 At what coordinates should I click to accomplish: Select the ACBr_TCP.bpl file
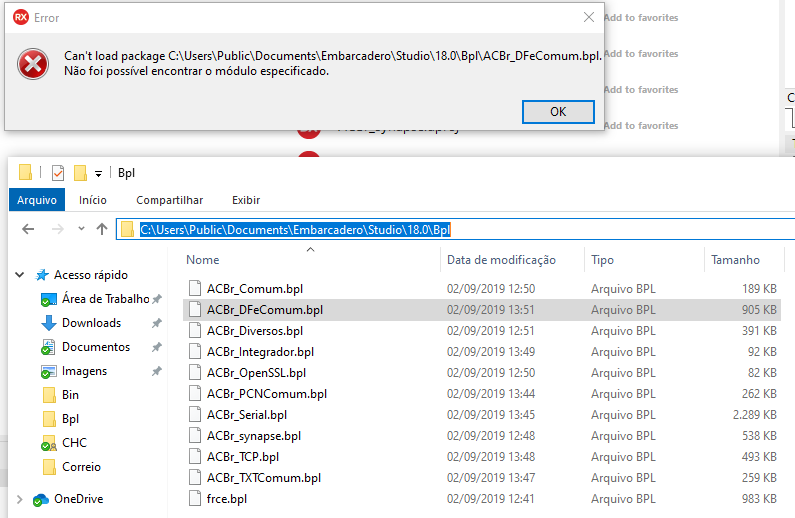[243, 457]
